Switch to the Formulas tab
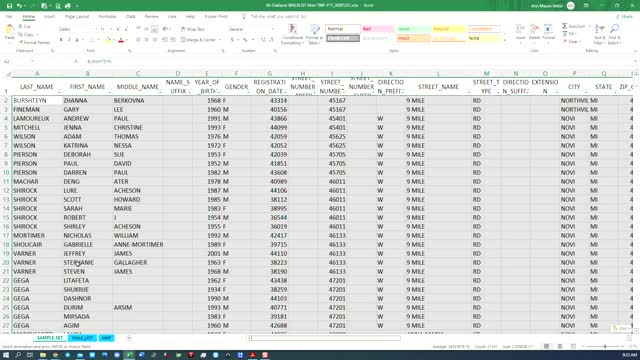The height and width of the screenshot is (360, 640). [x=107, y=17]
